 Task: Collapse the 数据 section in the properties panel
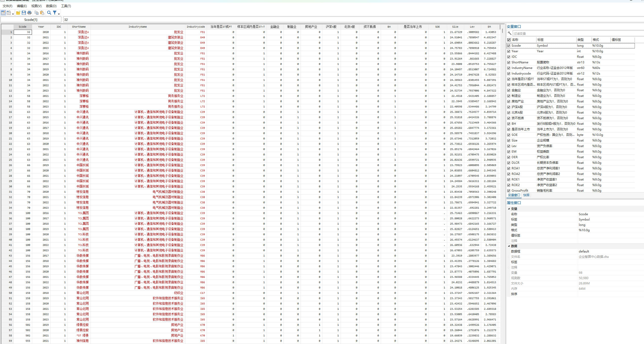tap(509, 246)
